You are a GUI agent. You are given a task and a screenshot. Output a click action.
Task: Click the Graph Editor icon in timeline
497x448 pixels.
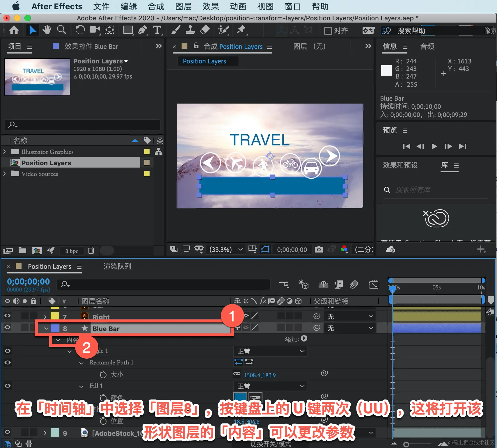pos(374,284)
